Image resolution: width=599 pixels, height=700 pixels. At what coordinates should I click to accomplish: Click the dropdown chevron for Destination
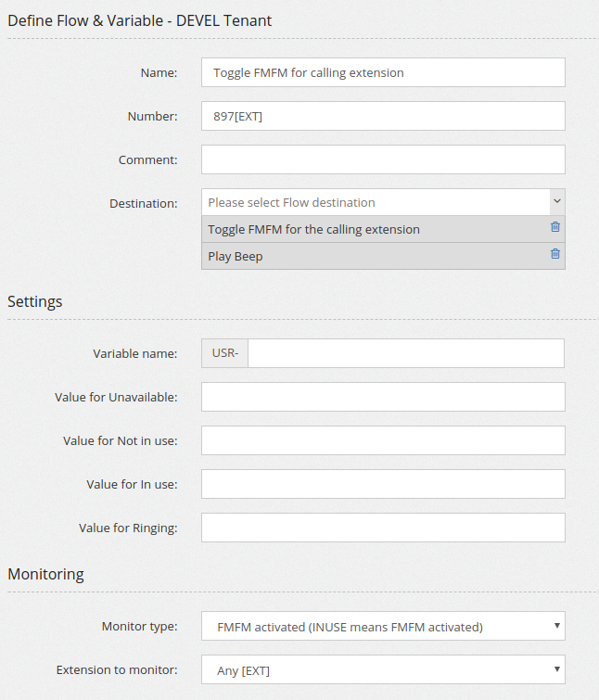point(556,201)
